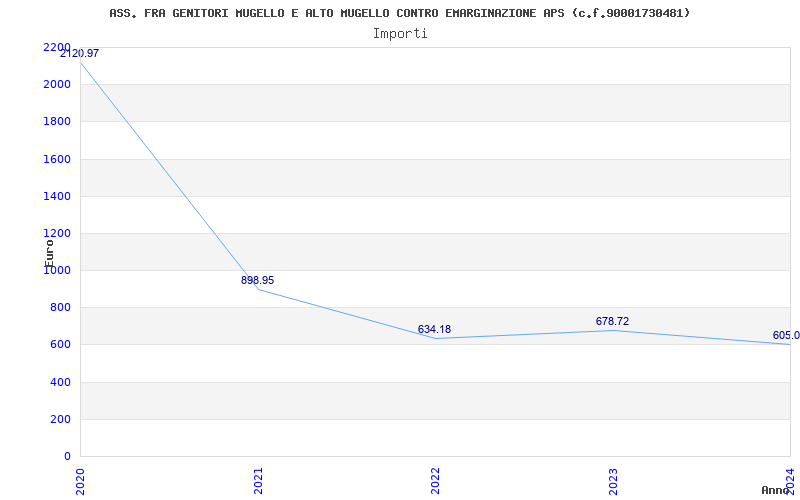
Task: Click the "Euro" y-axis title
Action: pyautogui.click(x=49, y=253)
